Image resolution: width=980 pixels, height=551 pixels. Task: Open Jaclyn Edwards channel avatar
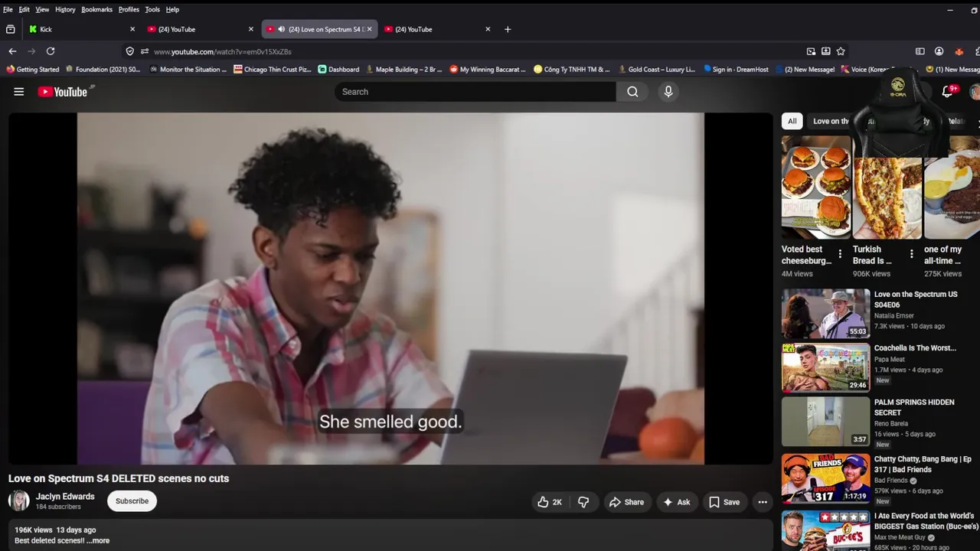click(x=19, y=501)
